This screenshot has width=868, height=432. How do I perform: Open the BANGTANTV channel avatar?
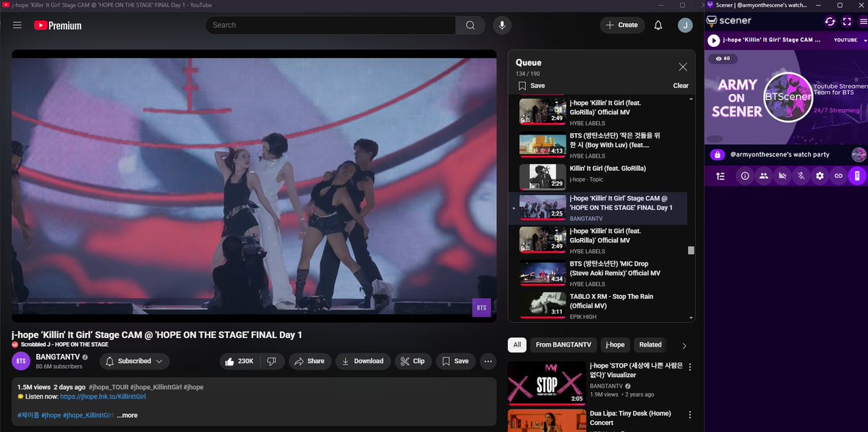21,361
